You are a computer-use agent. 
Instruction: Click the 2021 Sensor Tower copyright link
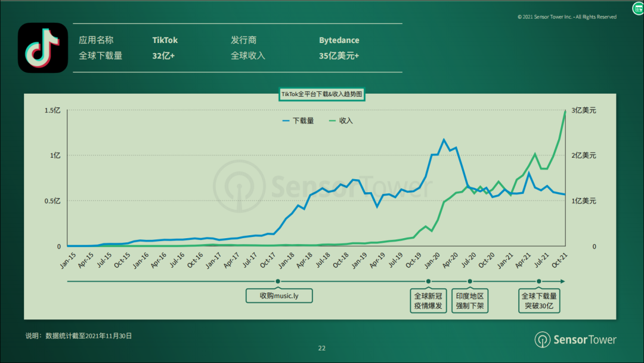pyautogui.click(x=568, y=16)
